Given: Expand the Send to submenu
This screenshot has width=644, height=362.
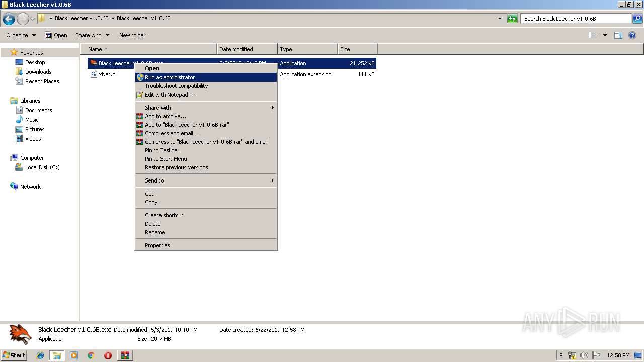Looking at the screenshot, I should point(206,180).
